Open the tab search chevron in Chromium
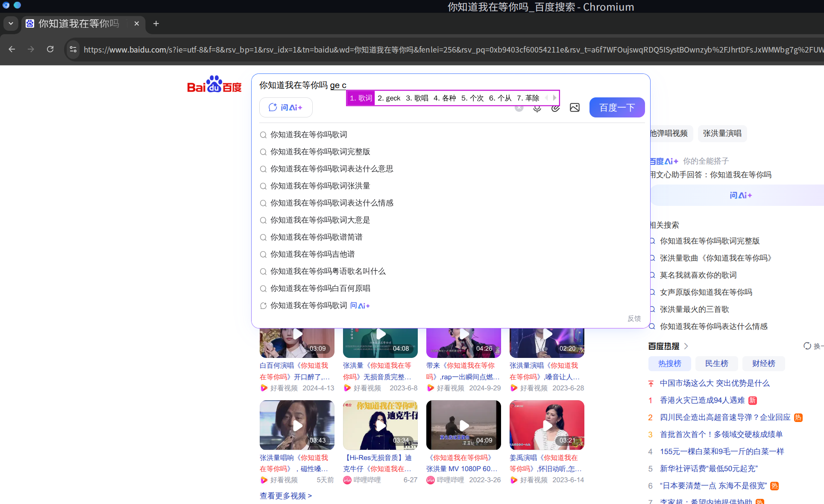 11,23
